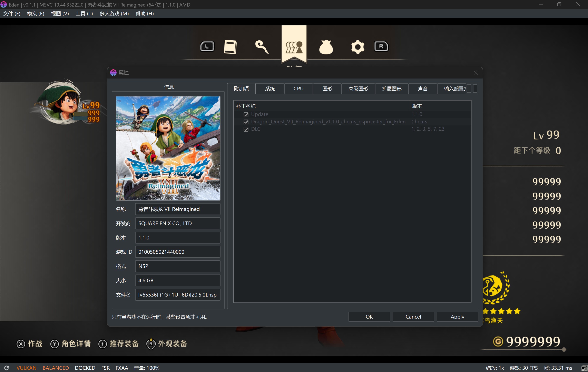
Task: Uncheck the DLC checkbox
Action: (x=246, y=129)
